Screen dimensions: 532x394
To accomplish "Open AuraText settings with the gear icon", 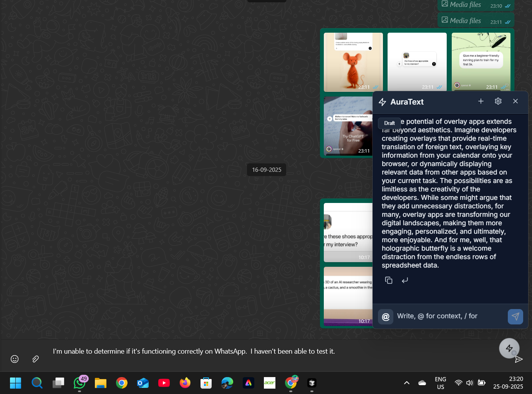I will tap(498, 101).
